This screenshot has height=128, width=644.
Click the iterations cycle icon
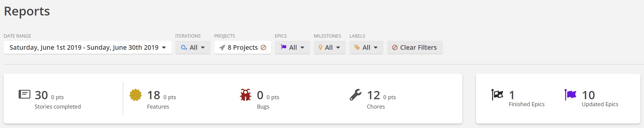coord(184,47)
